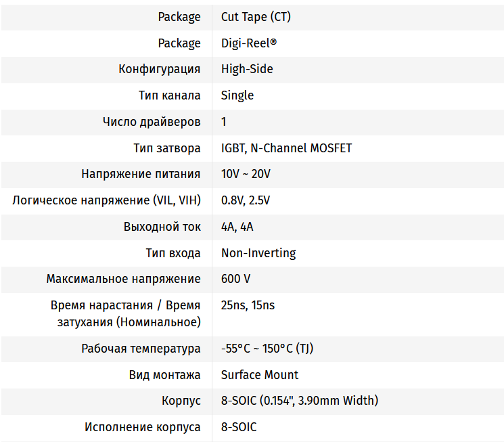
Task: Select the 10V ~ 20V value
Action: coord(246,174)
